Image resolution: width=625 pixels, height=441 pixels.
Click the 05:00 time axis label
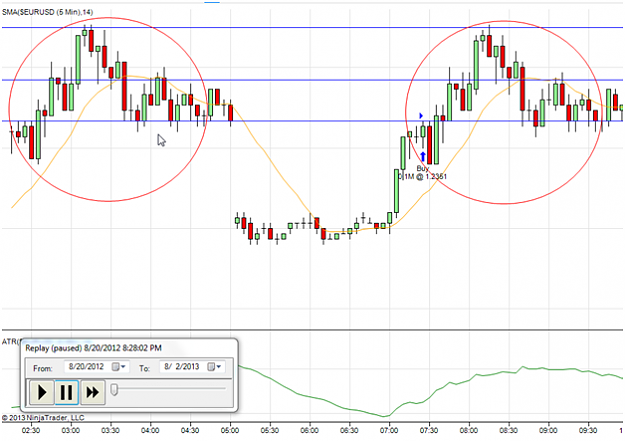coord(230,431)
